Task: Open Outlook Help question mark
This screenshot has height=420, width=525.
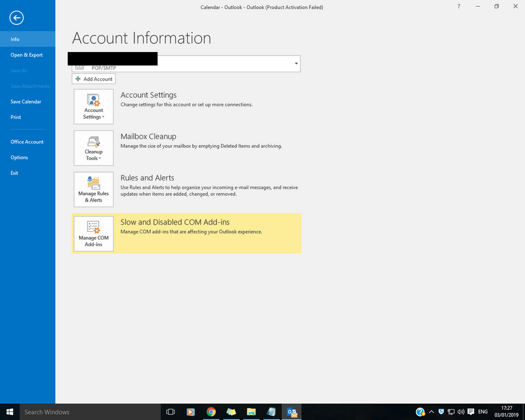Action: coord(459,6)
